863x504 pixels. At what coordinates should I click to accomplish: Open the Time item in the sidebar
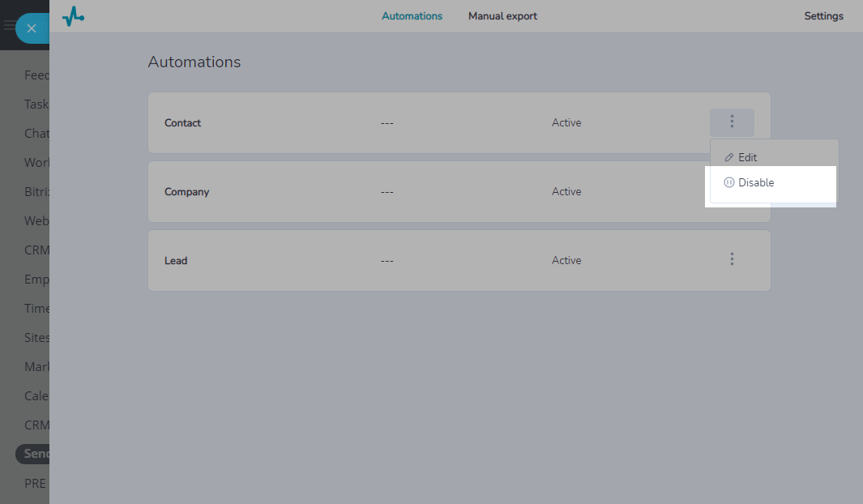(x=36, y=309)
